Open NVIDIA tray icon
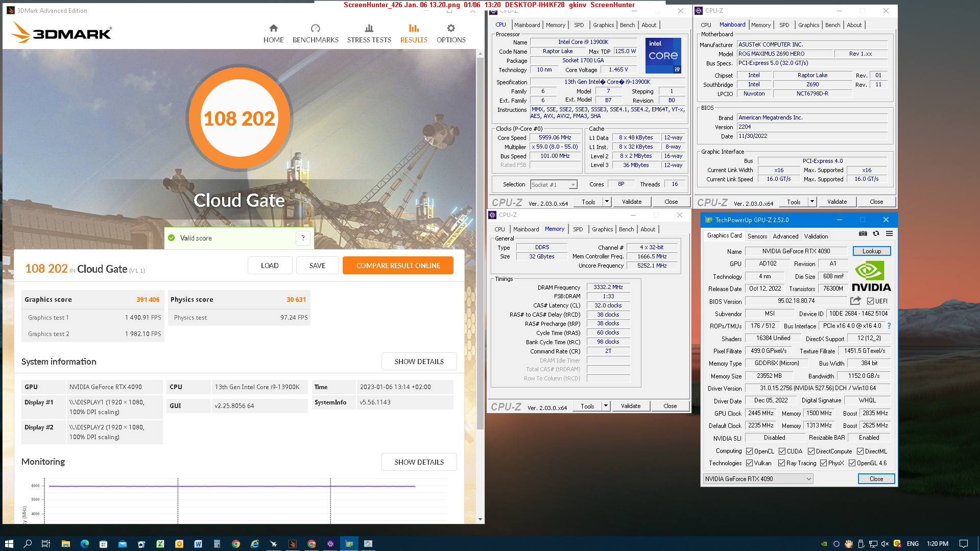Image resolution: width=980 pixels, height=551 pixels. pyautogui.click(x=824, y=544)
